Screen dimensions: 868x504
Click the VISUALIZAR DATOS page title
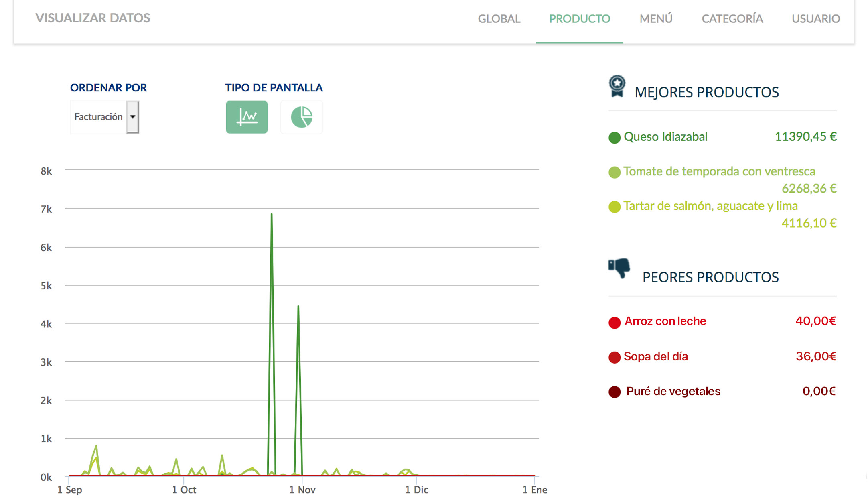click(93, 18)
